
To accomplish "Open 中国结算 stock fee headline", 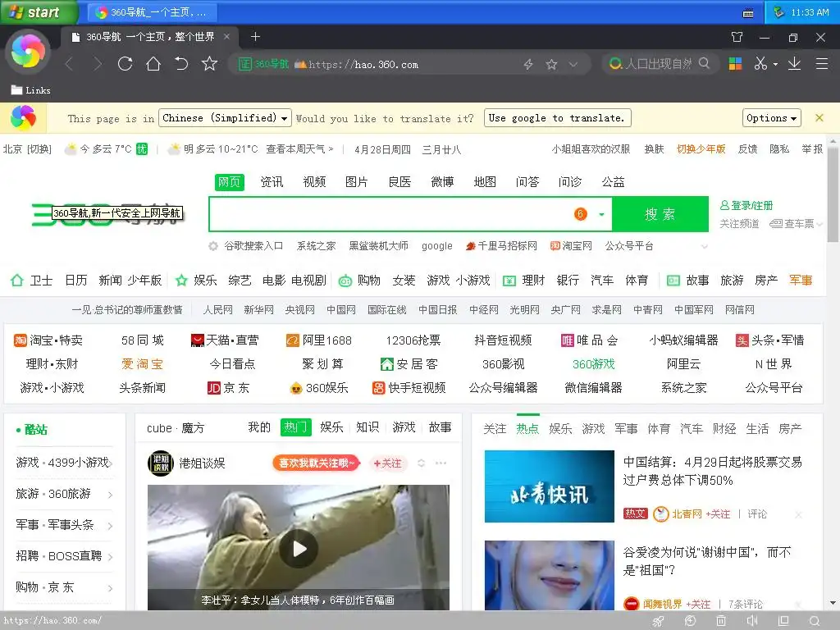I will tap(713, 471).
